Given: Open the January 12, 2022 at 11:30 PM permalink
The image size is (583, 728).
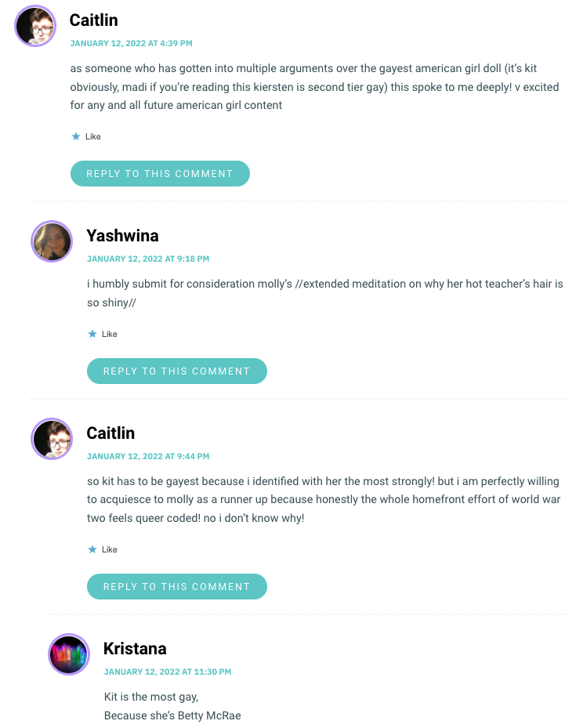Looking at the screenshot, I should pyautogui.click(x=168, y=672).
